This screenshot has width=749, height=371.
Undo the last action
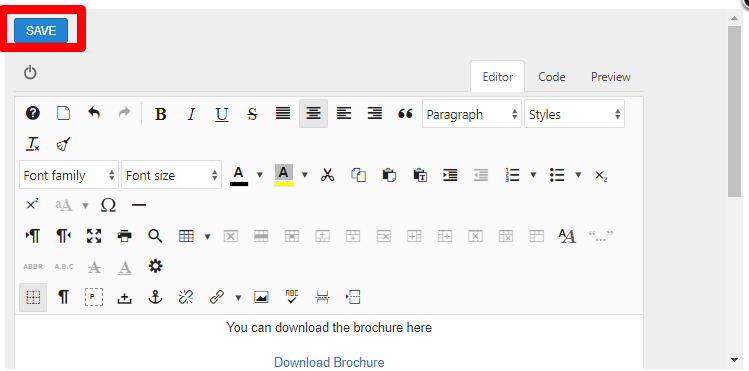click(x=94, y=114)
